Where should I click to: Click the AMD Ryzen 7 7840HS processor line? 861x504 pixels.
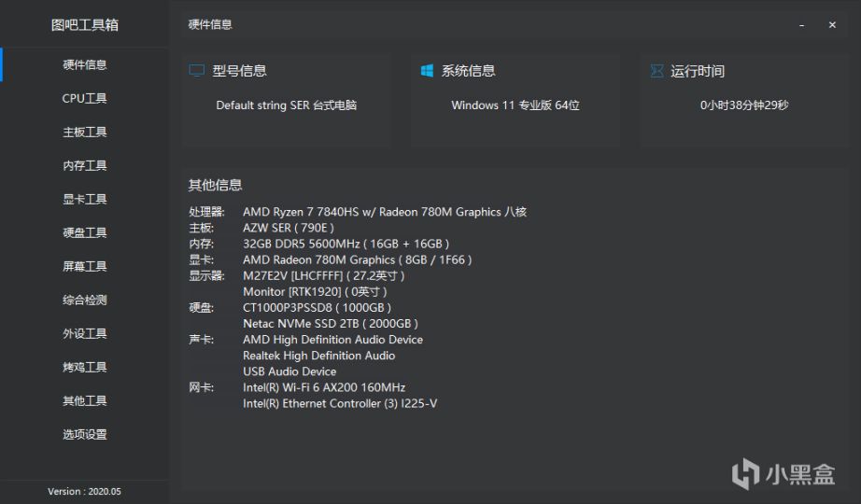coord(384,212)
